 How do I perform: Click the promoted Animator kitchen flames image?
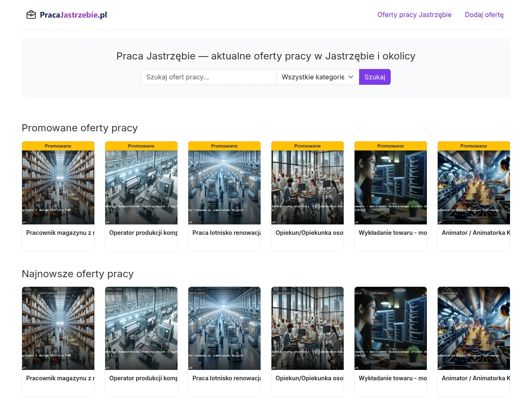coord(474,187)
